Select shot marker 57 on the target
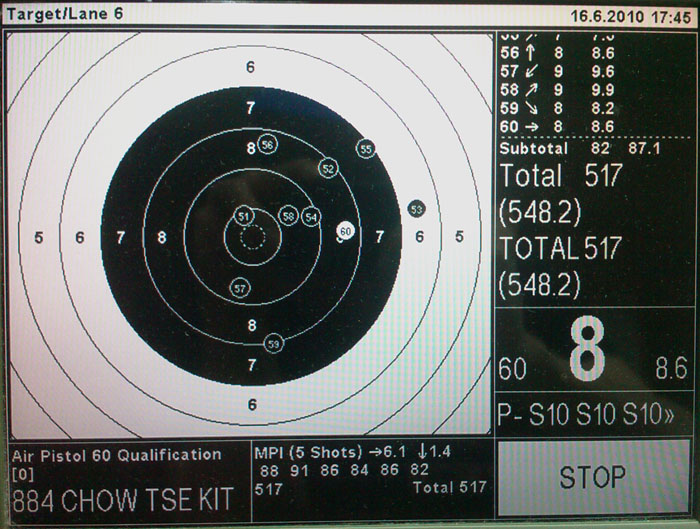 tap(240, 288)
